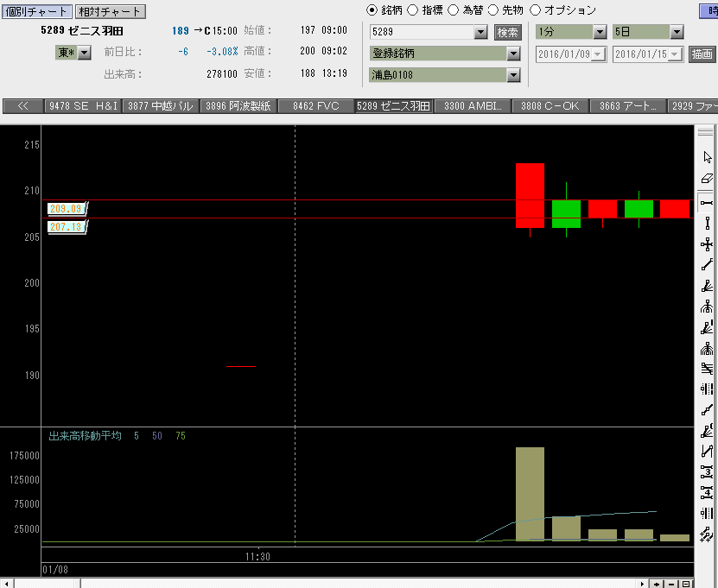Open the 2016/01/15 end date picker

(675, 54)
